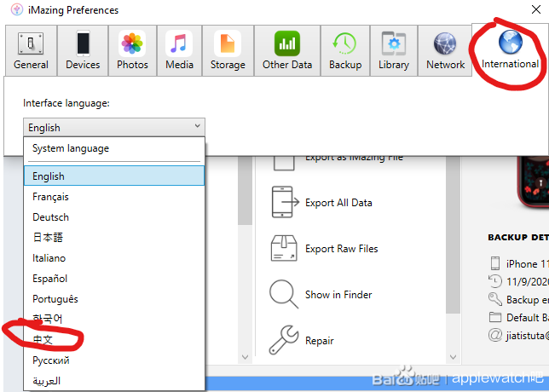Select English in the language list

click(x=114, y=176)
